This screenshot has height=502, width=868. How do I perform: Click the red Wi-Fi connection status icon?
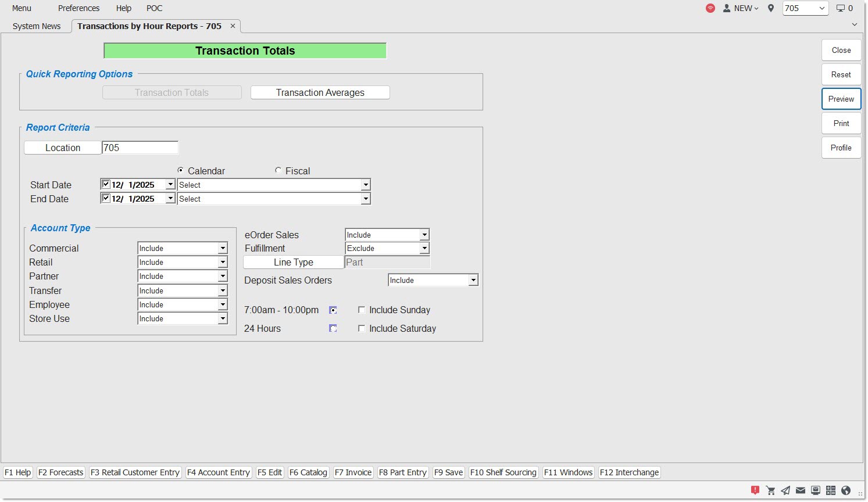tap(710, 8)
